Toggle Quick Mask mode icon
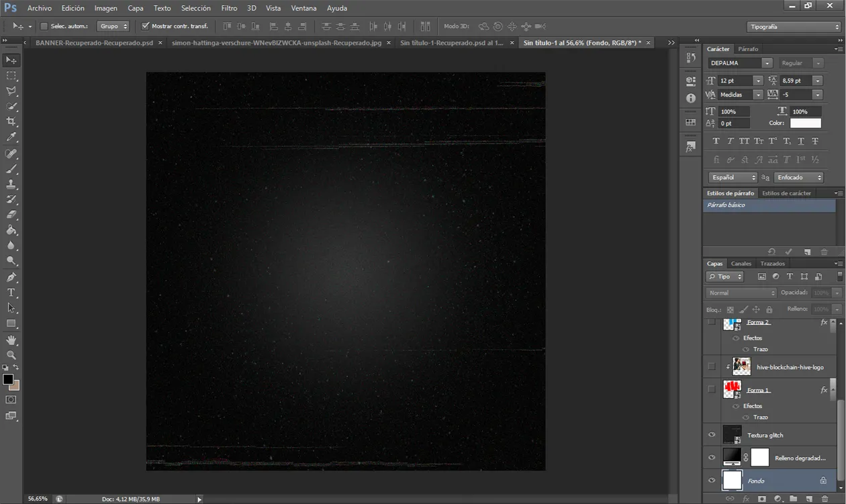 point(11,399)
